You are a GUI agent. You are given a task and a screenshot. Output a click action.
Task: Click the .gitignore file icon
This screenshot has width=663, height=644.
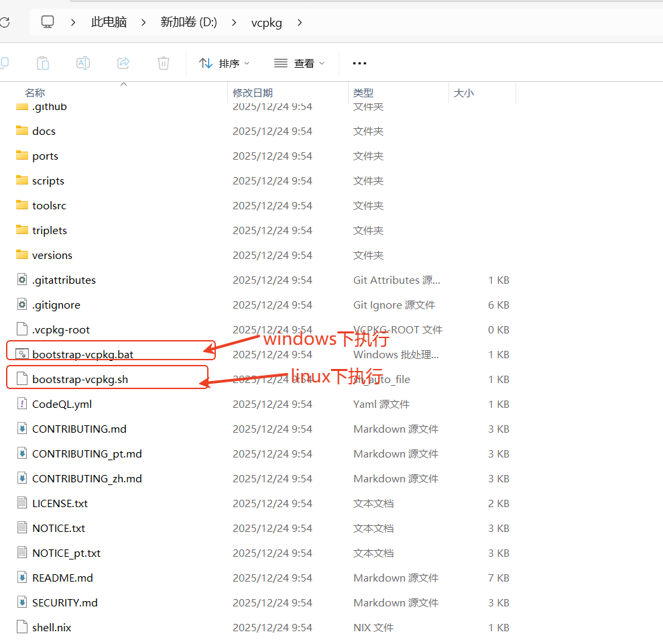pyautogui.click(x=22, y=305)
